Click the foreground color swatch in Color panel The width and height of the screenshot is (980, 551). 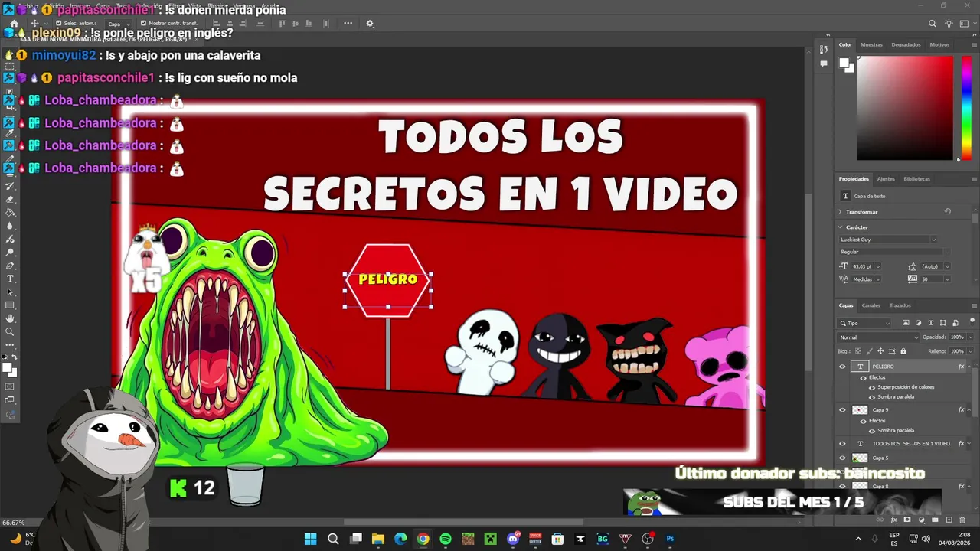tap(844, 64)
